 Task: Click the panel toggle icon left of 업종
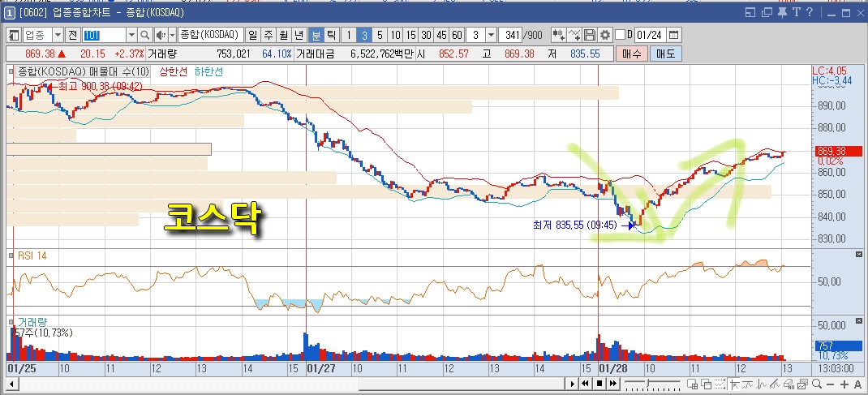tap(14, 36)
